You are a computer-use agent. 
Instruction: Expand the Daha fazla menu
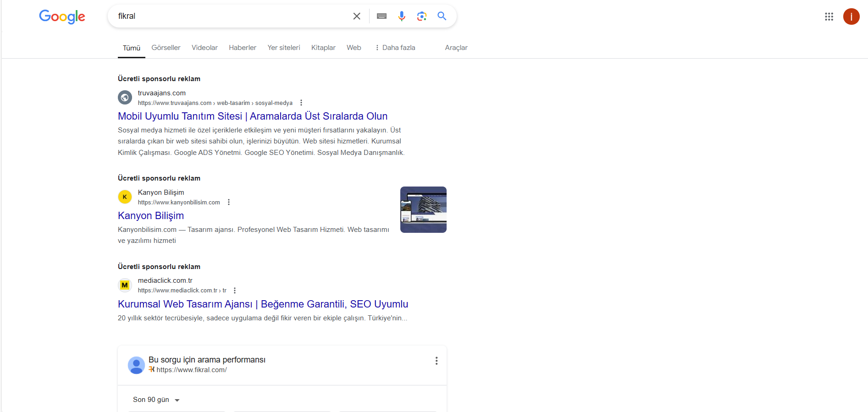395,48
